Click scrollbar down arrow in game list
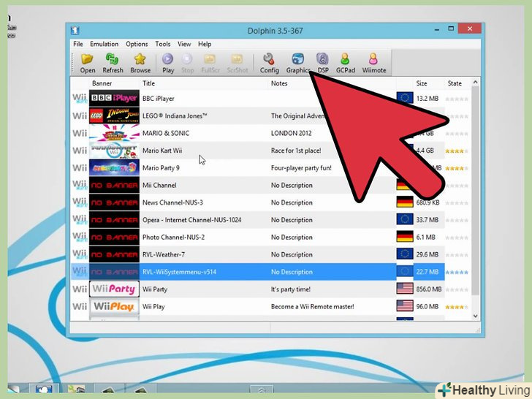The height and width of the screenshot is (399, 532). tap(476, 316)
